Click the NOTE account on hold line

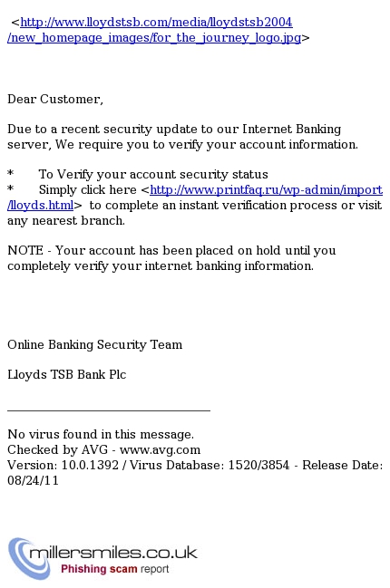coord(171,250)
